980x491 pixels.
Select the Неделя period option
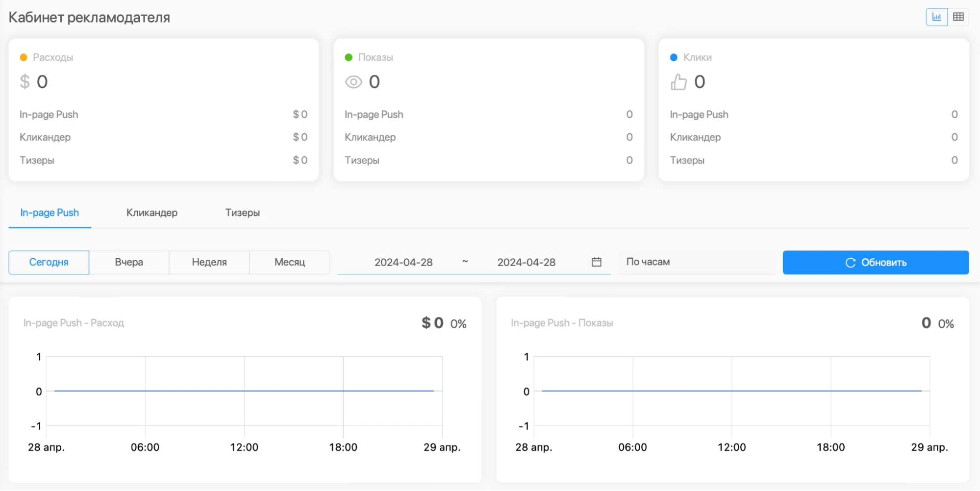tap(209, 262)
